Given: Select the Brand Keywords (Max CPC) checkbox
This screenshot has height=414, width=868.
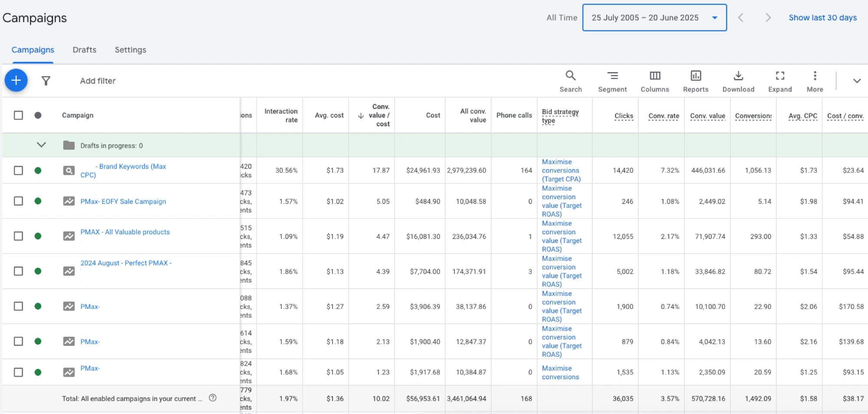Looking at the screenshot, I should click(18, 170).
